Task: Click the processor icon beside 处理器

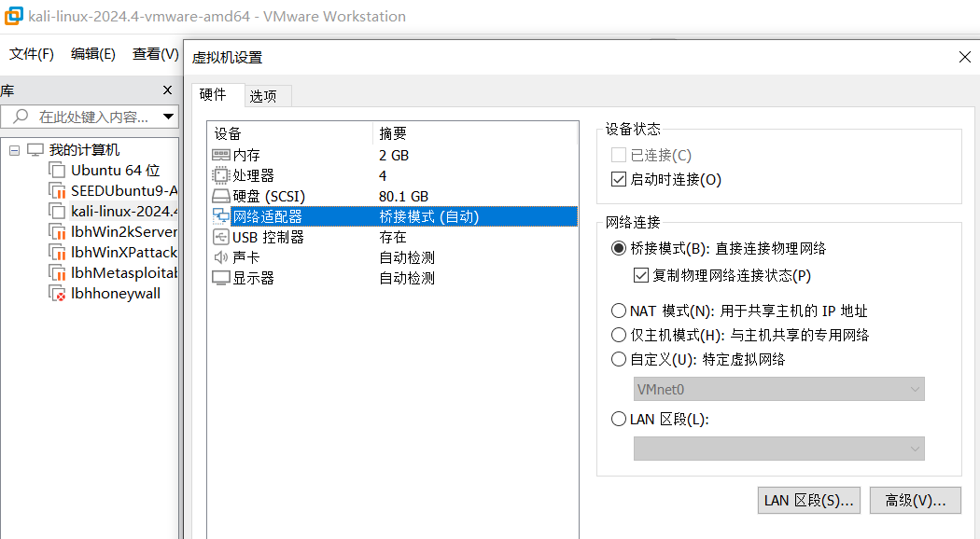Action: coord(221,175)
